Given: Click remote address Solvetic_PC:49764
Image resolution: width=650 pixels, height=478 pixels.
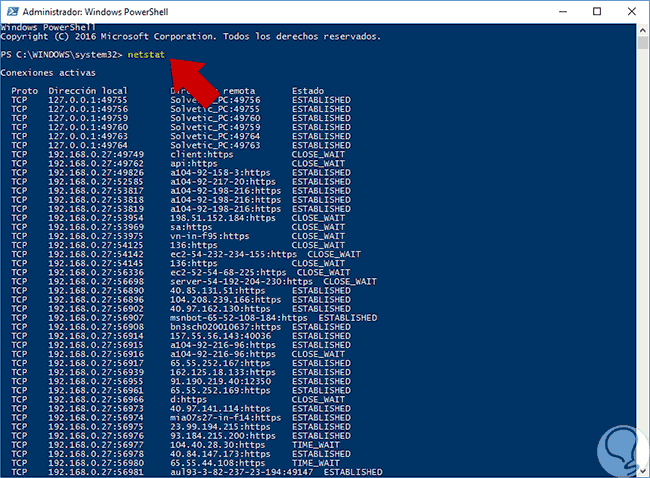Looking at the screenshot, I should point(215,136).
